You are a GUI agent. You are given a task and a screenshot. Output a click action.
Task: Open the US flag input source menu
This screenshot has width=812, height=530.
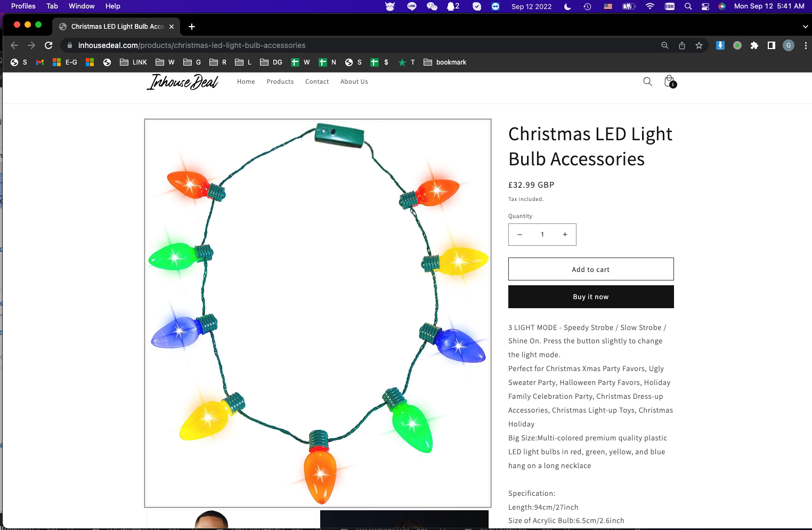point(608,6)
